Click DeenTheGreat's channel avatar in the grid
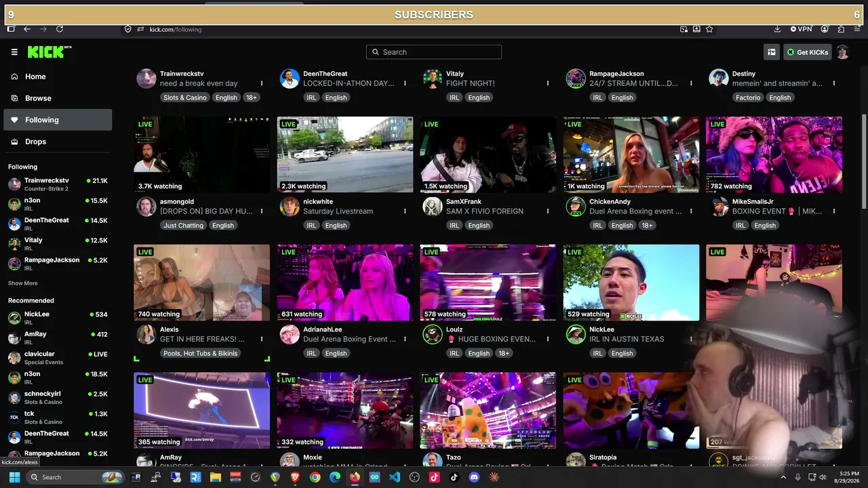Image resolution: width=868 pixels, height=488 pixels. [x=290, y=79]
